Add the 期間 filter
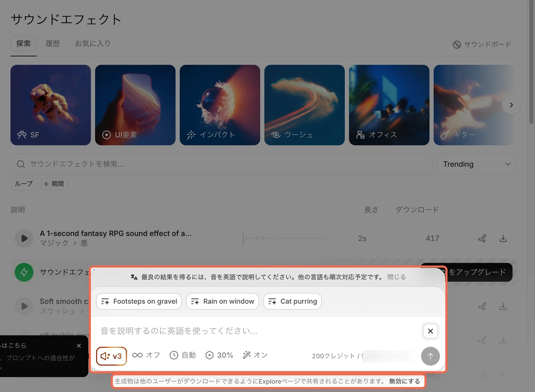This screenshot has width=535, height=392. coord(54,184)
